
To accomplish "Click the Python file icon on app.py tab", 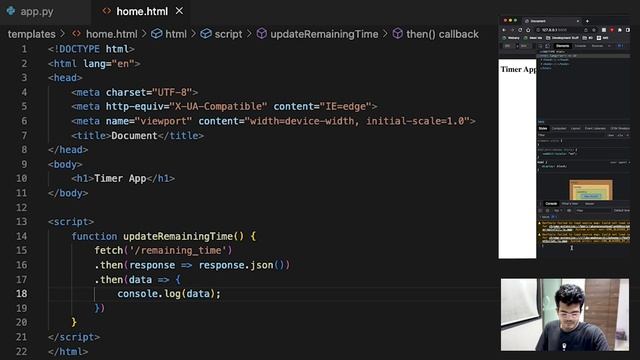I will tap(11, 11).
